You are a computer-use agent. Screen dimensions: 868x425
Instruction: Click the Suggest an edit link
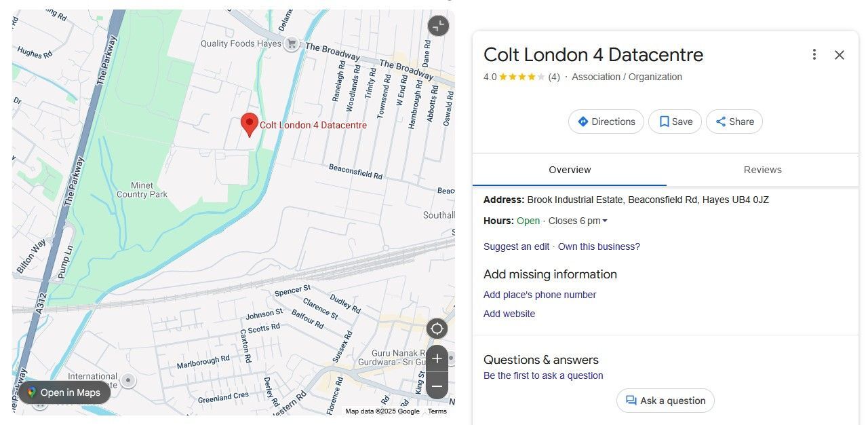pos(516,246)
